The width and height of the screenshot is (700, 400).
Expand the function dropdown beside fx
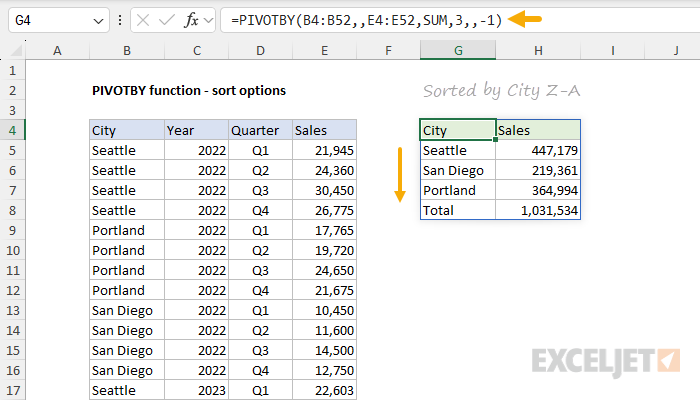tap(208, 20)
